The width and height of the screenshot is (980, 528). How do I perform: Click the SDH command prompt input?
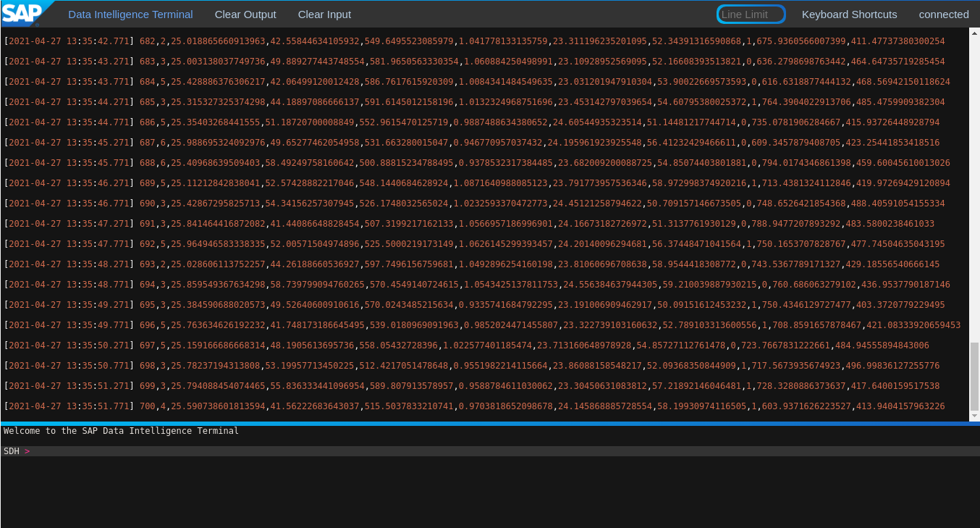click(490, 451)
